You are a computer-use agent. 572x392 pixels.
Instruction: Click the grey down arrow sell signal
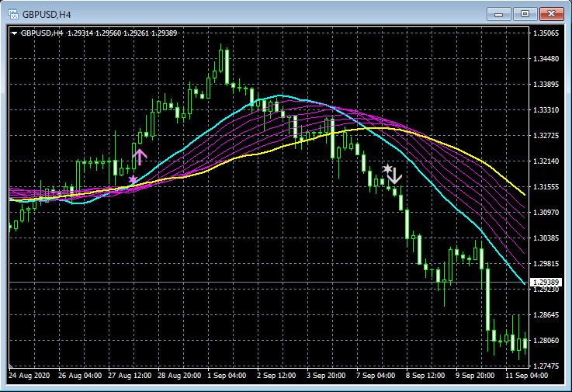pos(394,175)
